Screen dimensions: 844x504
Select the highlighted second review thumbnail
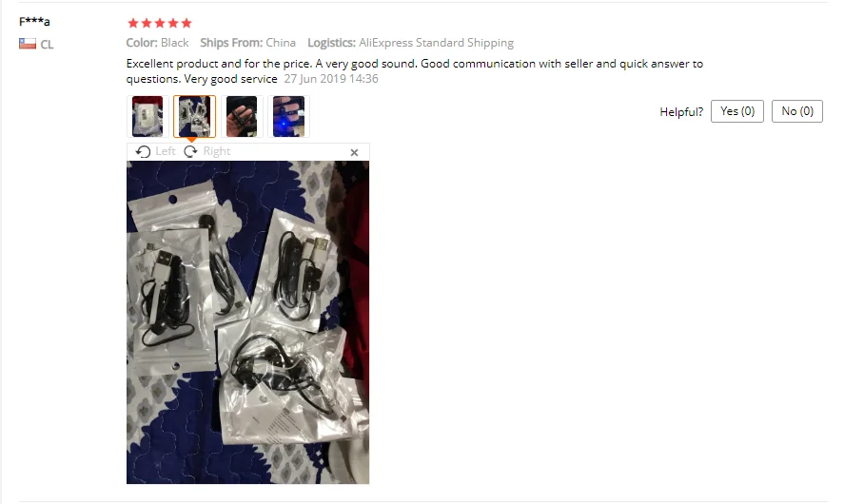point(194,116)
